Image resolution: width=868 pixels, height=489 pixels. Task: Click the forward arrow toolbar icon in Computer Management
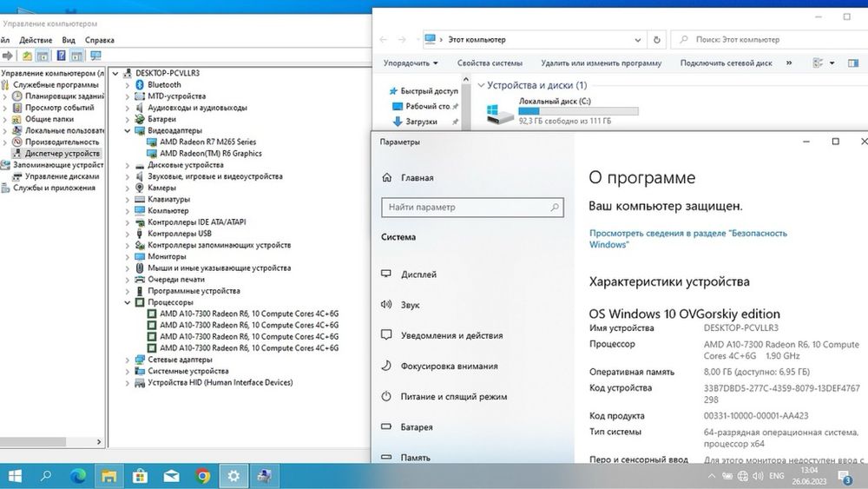pyautogui.click(x=8, y=56)
